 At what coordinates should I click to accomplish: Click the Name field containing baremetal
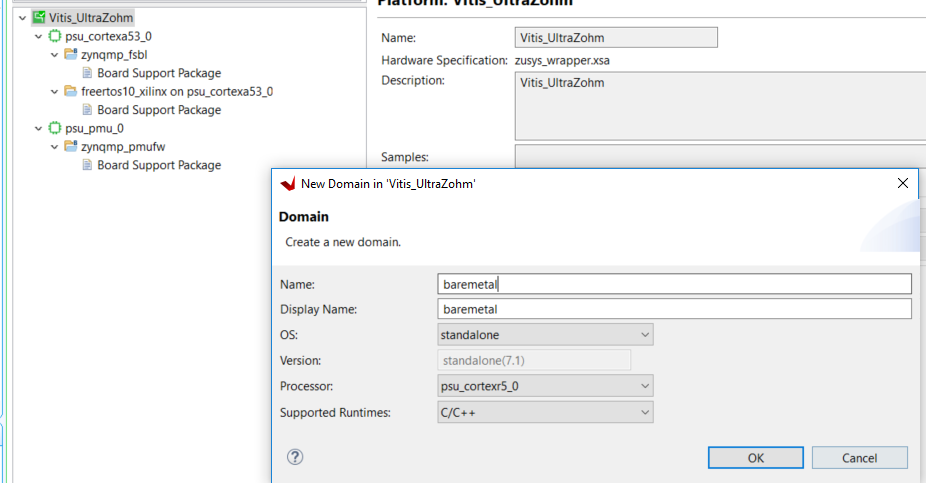pyautogui.click(x=675, y=284)
